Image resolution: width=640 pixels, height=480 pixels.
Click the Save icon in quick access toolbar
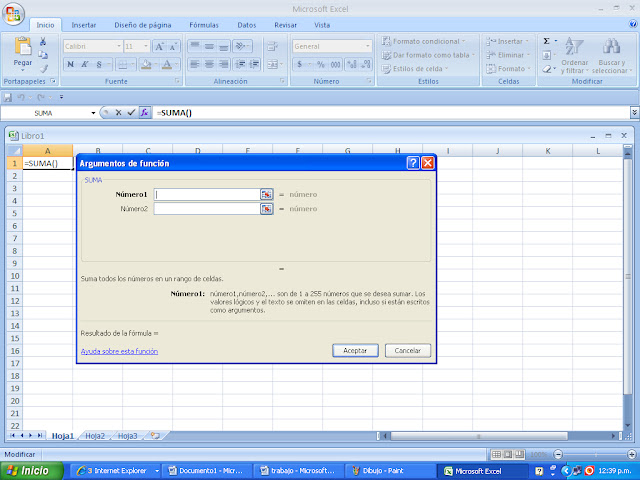8,97
